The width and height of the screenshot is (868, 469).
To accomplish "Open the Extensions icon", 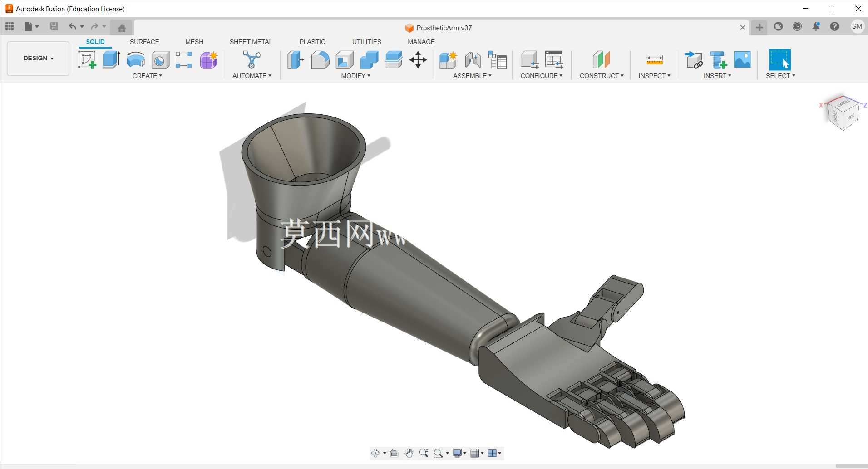I will (x=778, y=26).
